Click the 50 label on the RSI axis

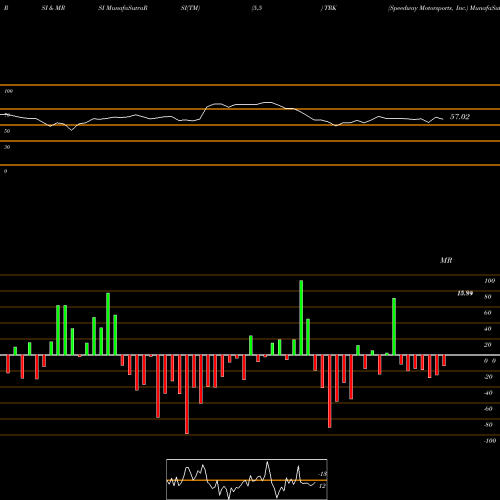pos(7,131)
